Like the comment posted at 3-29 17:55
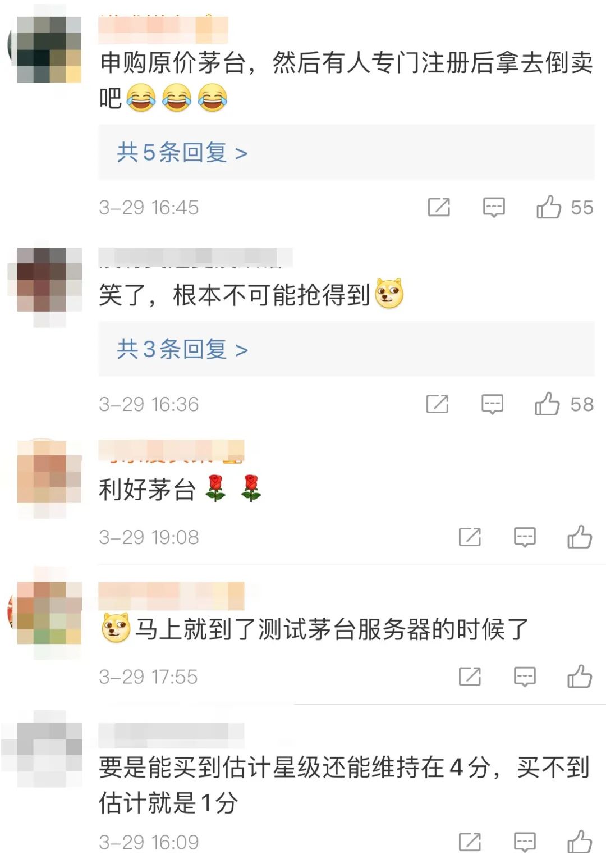The image size is (606, 868). pos(580,676)
